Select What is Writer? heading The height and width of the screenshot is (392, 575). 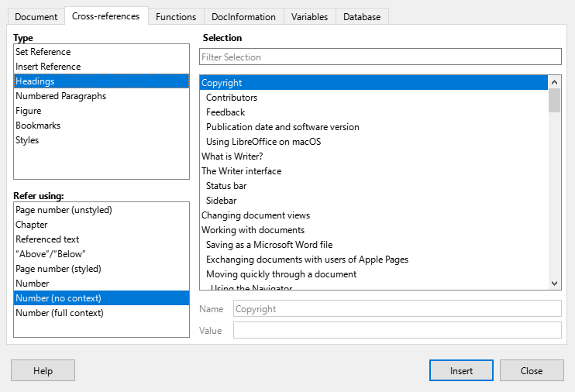point(374,156)
